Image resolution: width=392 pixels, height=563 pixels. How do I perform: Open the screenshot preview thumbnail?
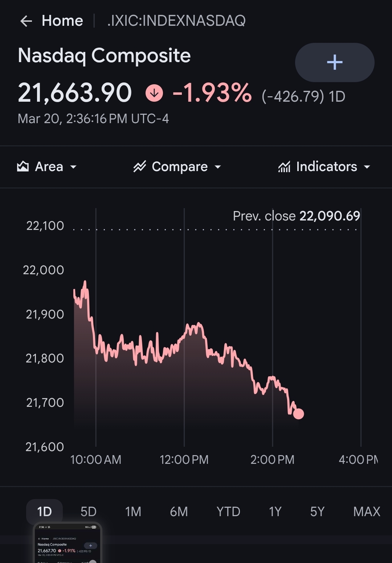(x=67, y=543)
